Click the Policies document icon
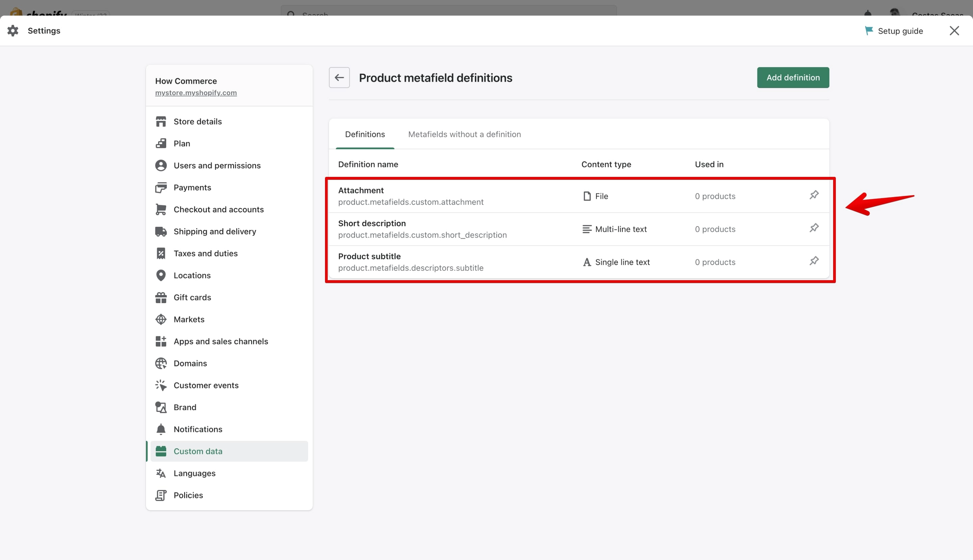 pyautogui.click(x=161, y=495)
